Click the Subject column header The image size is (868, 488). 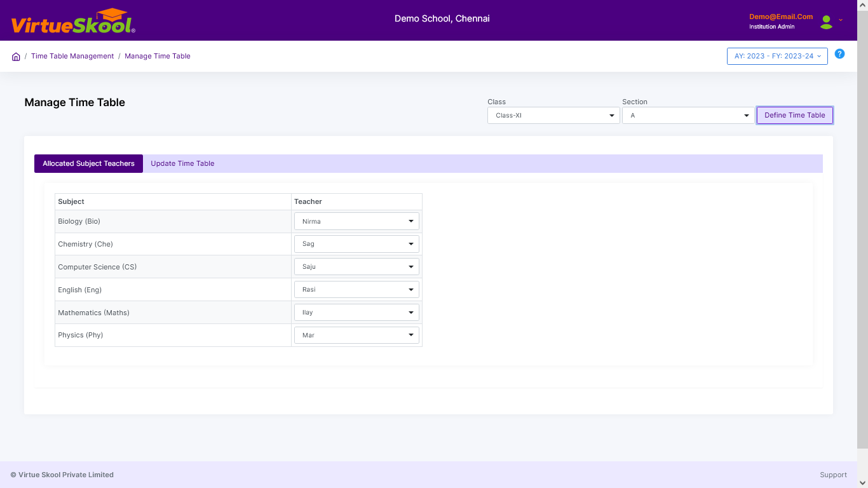coord(173,201)
